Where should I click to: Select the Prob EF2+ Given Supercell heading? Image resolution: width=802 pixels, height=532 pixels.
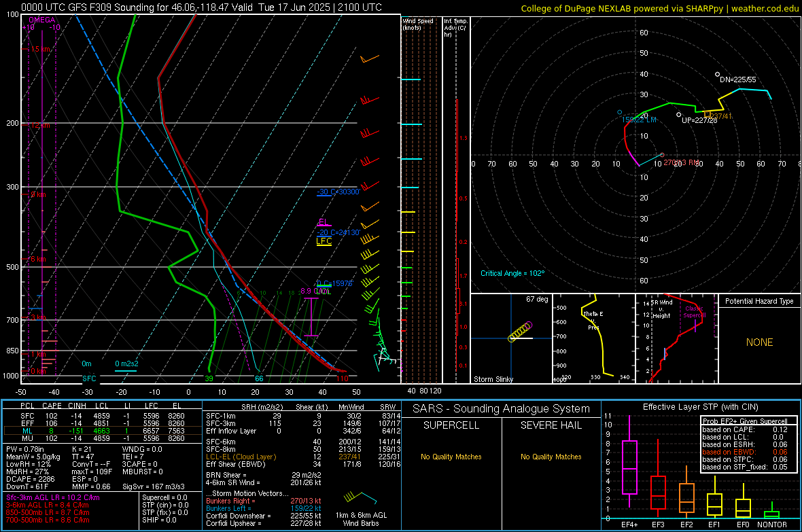click(745, 421)
